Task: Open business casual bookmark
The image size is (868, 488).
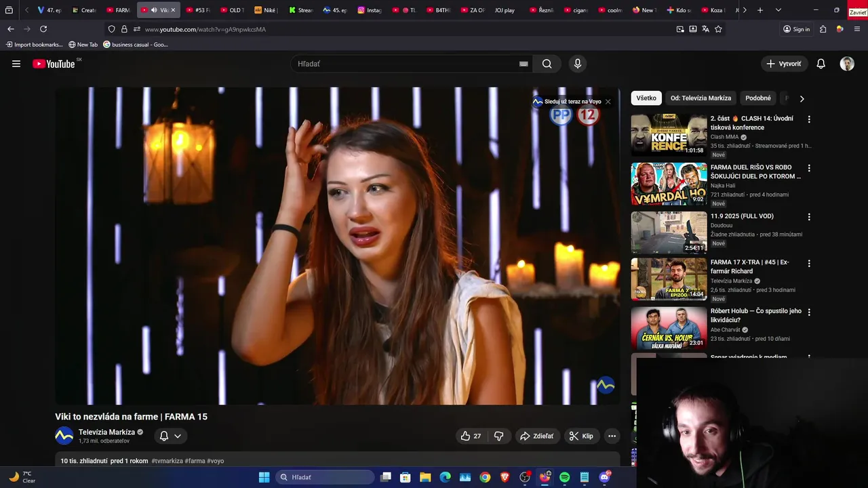Action: click(x=136, y=45)
